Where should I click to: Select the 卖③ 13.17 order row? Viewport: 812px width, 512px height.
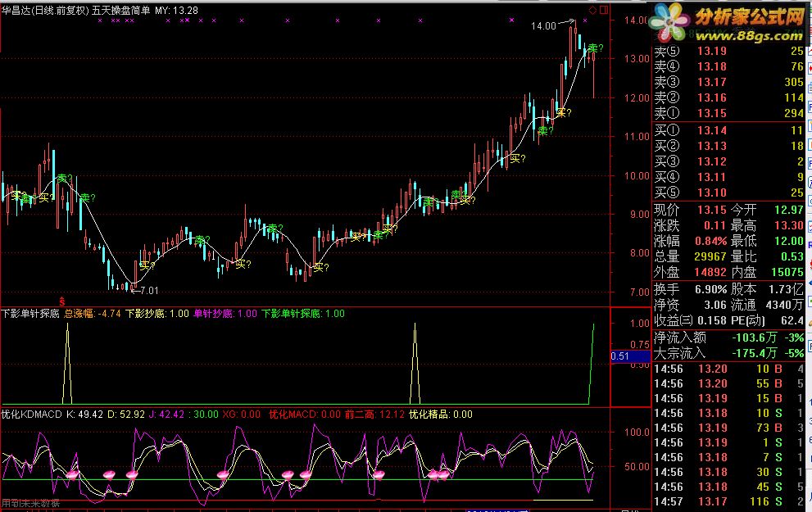[x=728, y=82]
